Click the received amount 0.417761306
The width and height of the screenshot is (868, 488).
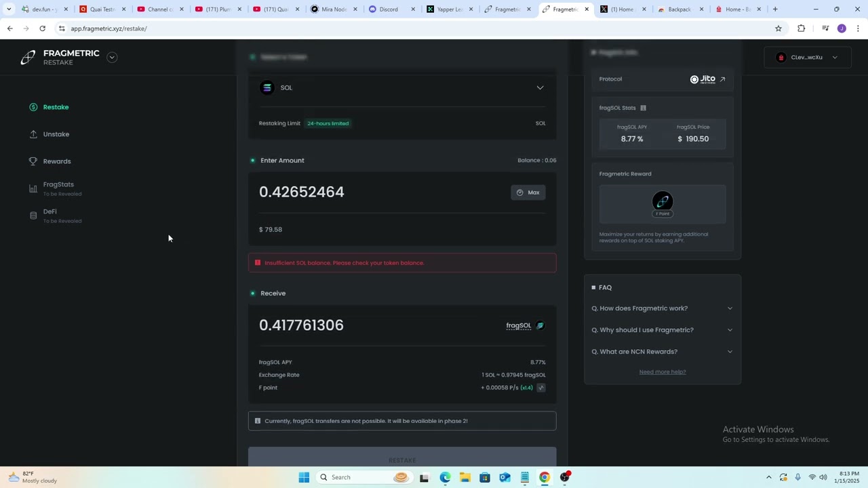301,325
